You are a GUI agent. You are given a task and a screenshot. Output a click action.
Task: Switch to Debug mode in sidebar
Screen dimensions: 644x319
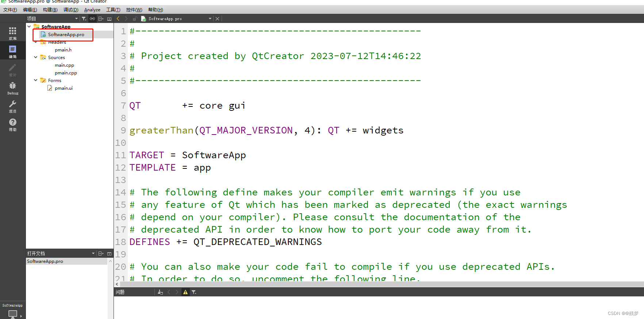pyautogui.click(x=13, y=88)
